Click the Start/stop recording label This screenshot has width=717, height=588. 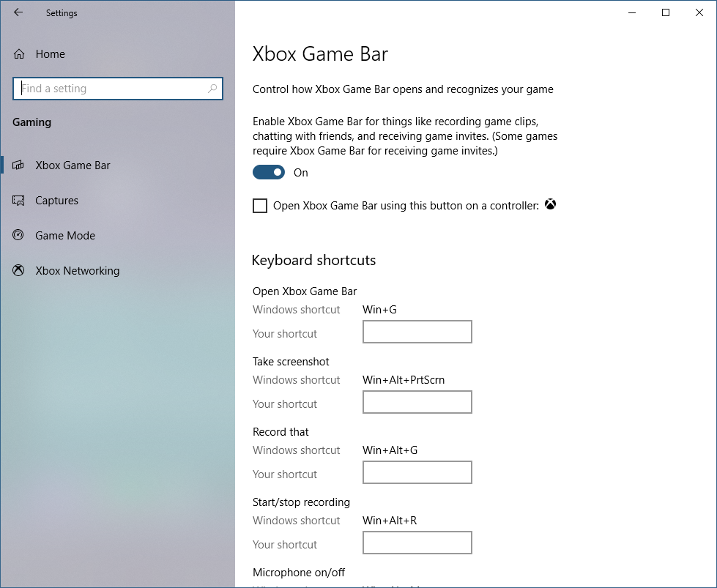(301, 502)
